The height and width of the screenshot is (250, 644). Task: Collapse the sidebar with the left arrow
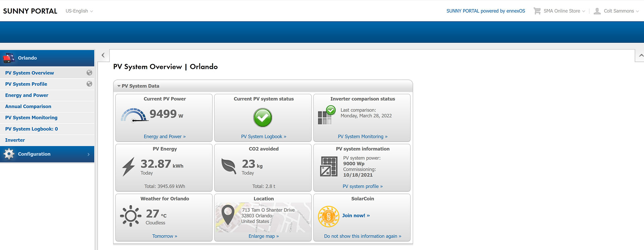(x=103, y=55)
